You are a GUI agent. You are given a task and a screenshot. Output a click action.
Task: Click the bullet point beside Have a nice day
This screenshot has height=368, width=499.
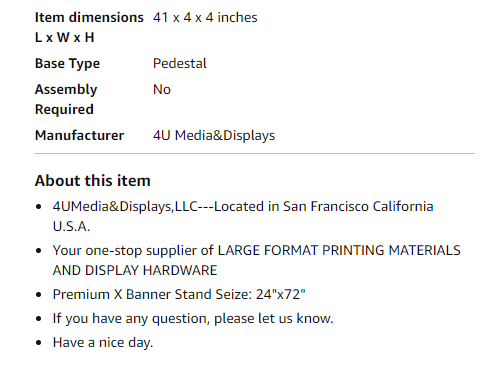[39, 343]
